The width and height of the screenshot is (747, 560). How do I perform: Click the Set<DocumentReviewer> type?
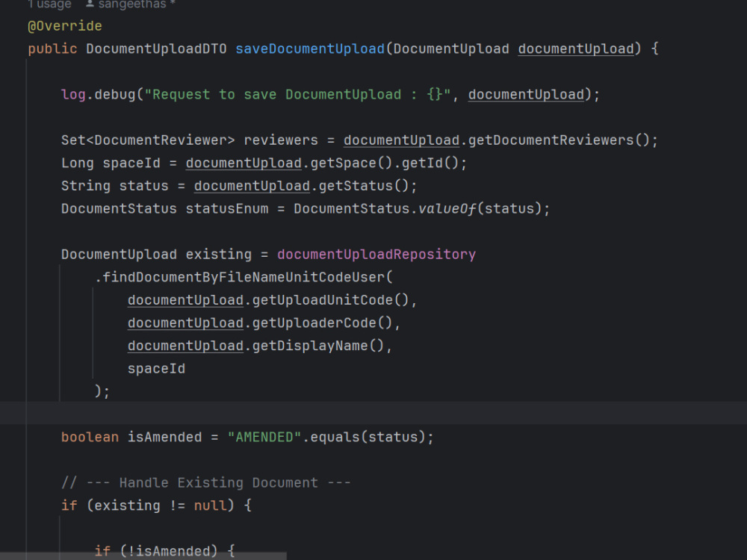(148, 140)
